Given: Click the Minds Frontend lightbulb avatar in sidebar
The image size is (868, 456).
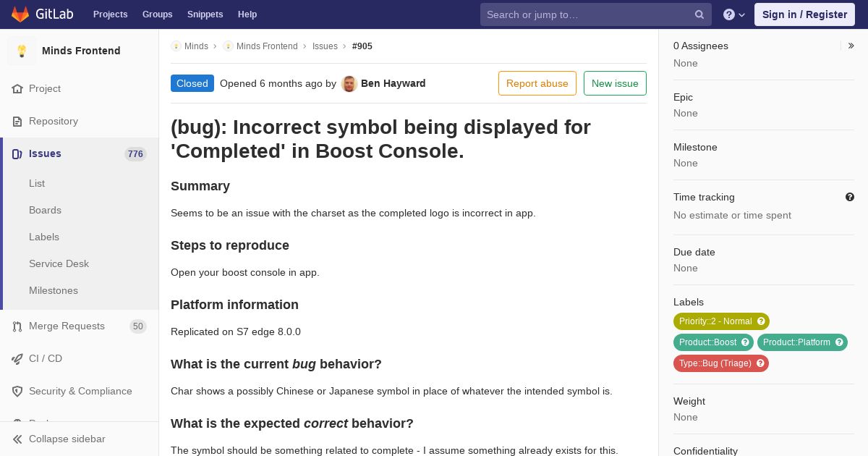Looking at the screenshot, I should coord(22,51).
